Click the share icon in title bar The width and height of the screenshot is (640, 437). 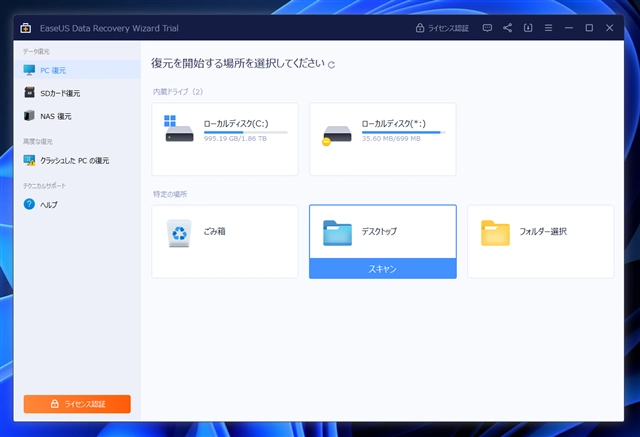pos(507,28)
